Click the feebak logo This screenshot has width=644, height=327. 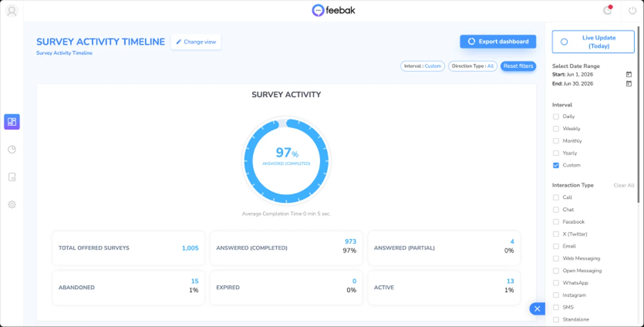point(333,11)
